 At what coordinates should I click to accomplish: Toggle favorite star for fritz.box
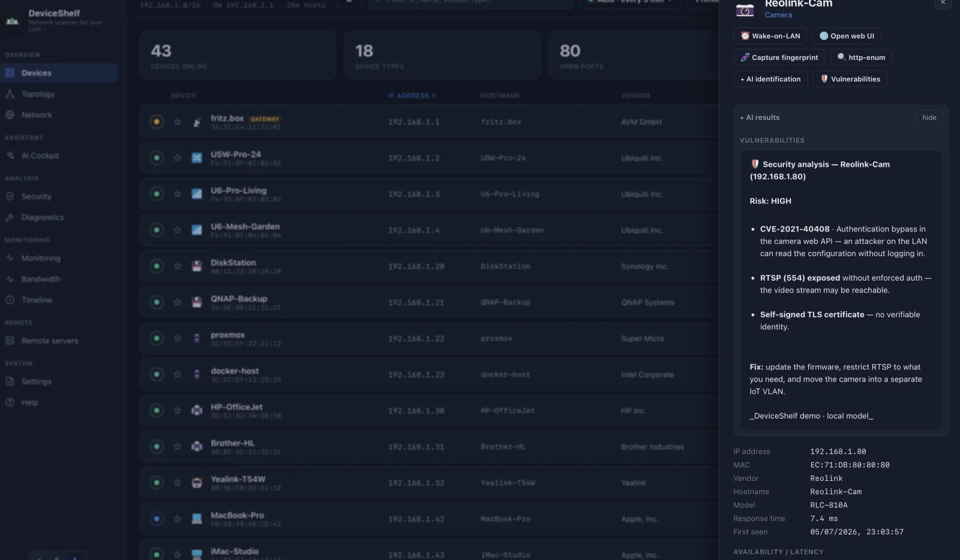point(177,122)
